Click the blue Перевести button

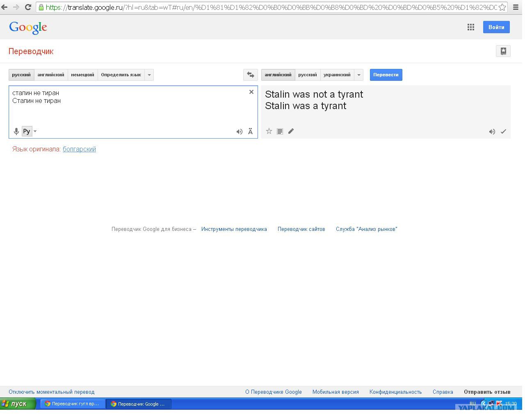pyautogui.click(x=386, y=75)
